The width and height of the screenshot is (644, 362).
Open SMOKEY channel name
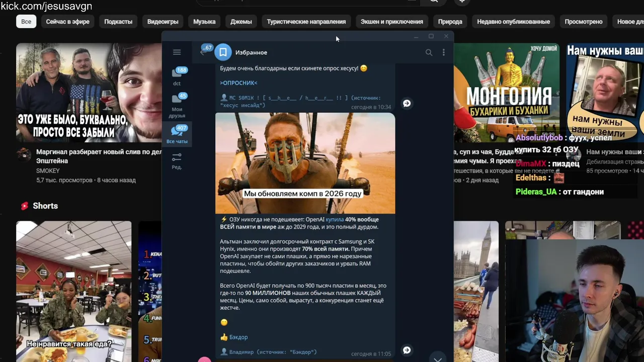pyautogui.click(x=48, y=171)
